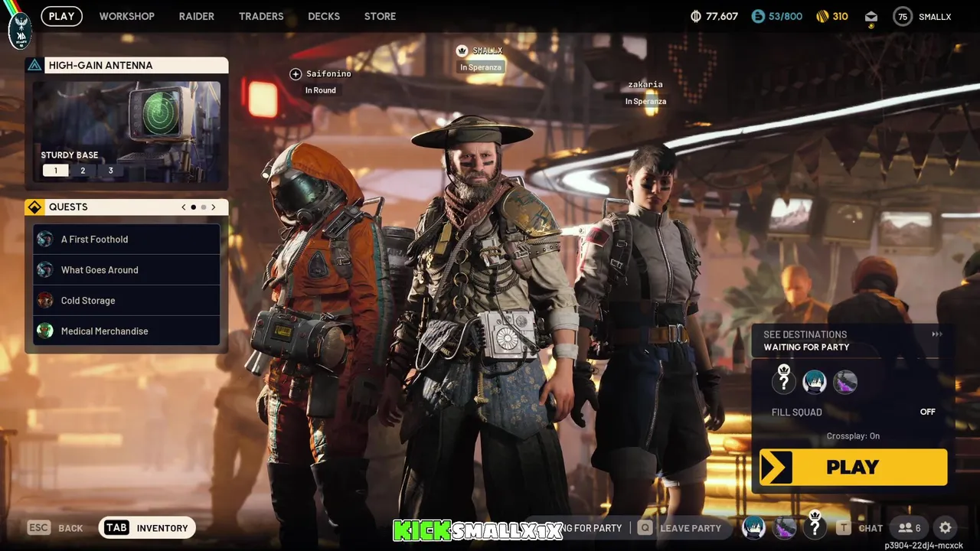
Task: Go to the Traders tab
Action: 260,16
